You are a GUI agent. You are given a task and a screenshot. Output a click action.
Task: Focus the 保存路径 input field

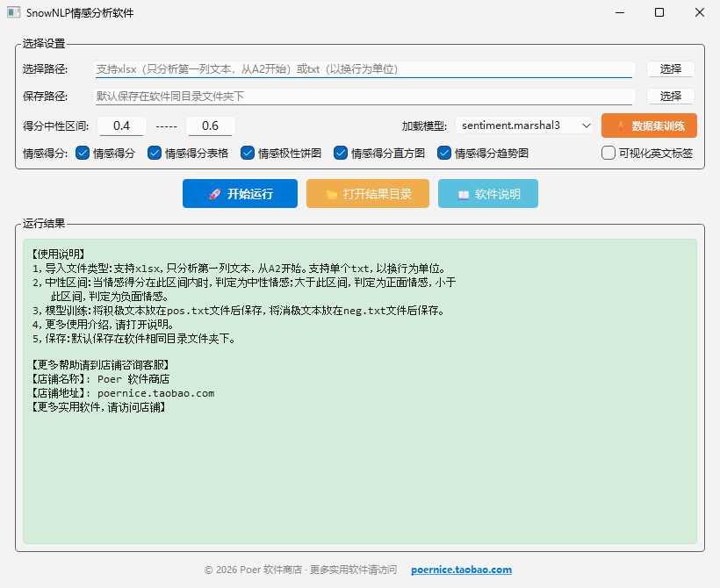(x=364, y=97)
